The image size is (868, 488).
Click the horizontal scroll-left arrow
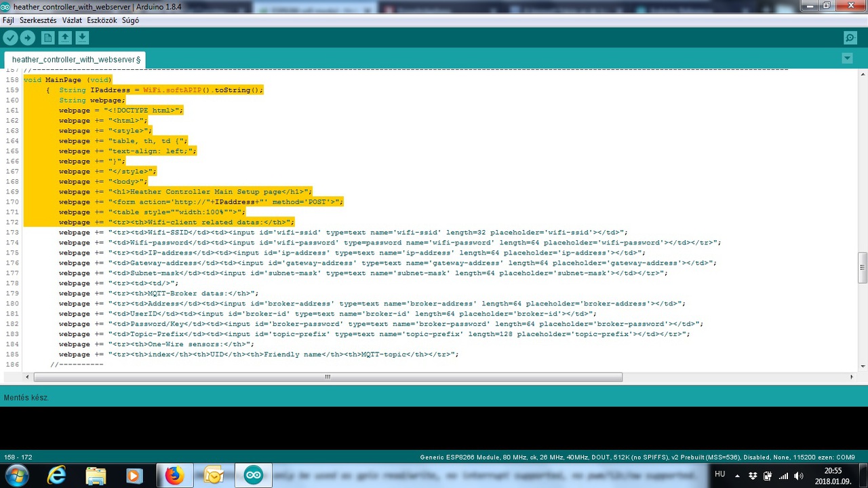pos(27,377)
